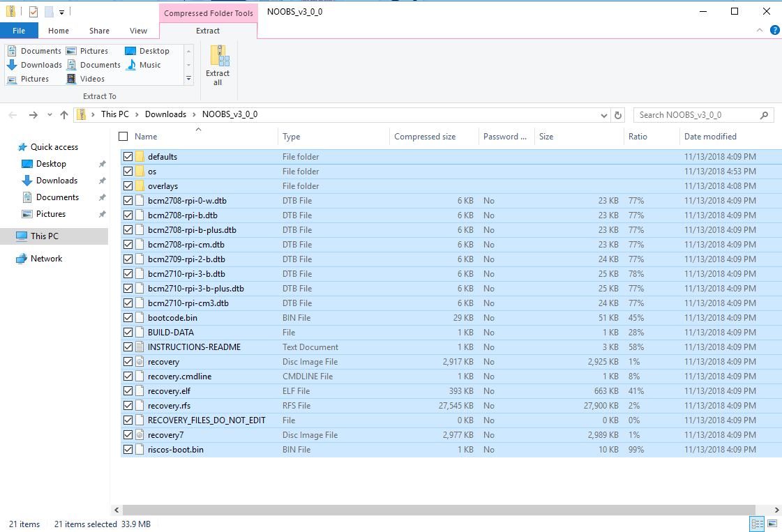Extract to Videos location in ribbon

pyautogui.click(x=85, y=79)
